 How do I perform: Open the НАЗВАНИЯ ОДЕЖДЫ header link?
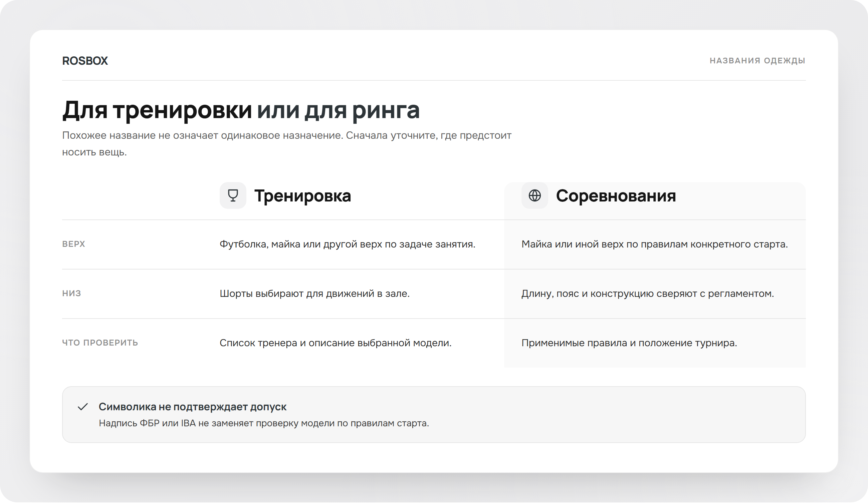click(757, 61)
